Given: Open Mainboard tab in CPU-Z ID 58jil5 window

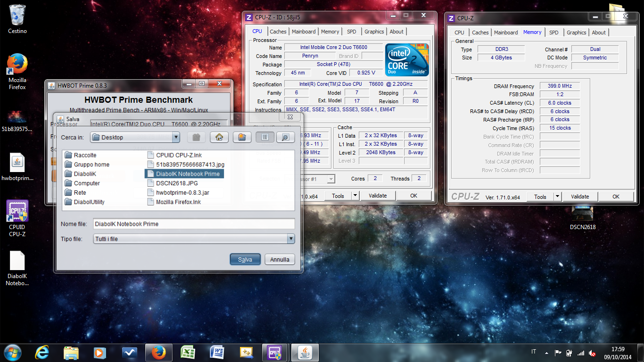Looking at the screenshot, I should (304, 32).
